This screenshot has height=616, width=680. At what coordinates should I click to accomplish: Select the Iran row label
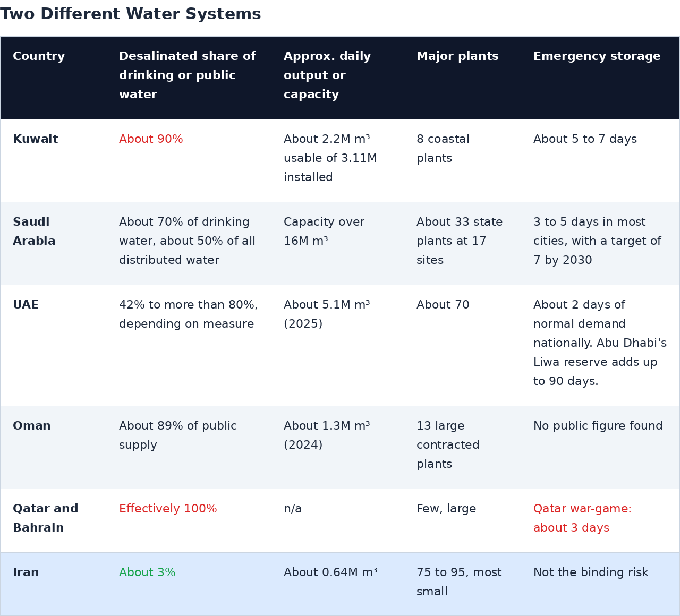(26, 572)
